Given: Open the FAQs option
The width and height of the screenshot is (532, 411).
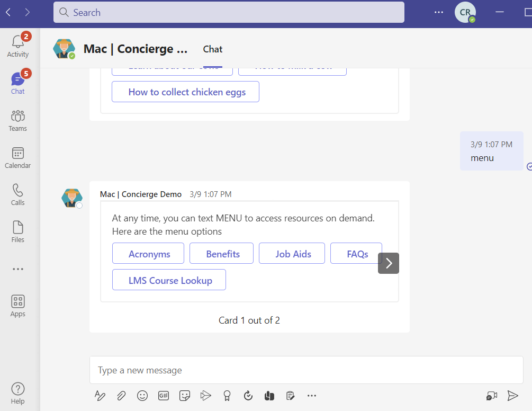Looking at the screenshot, I should tap(356, 253).
